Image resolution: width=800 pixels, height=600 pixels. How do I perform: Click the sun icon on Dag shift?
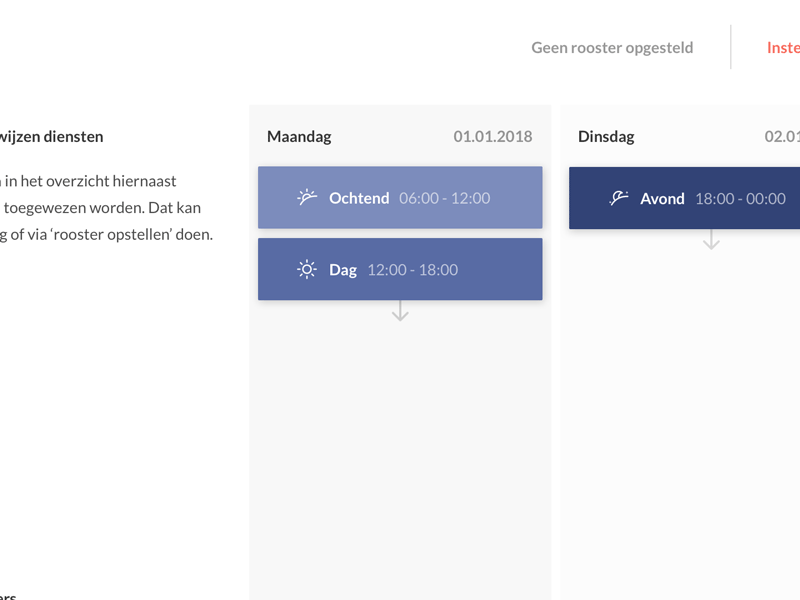pyautogui.click(x=307, y=269)
